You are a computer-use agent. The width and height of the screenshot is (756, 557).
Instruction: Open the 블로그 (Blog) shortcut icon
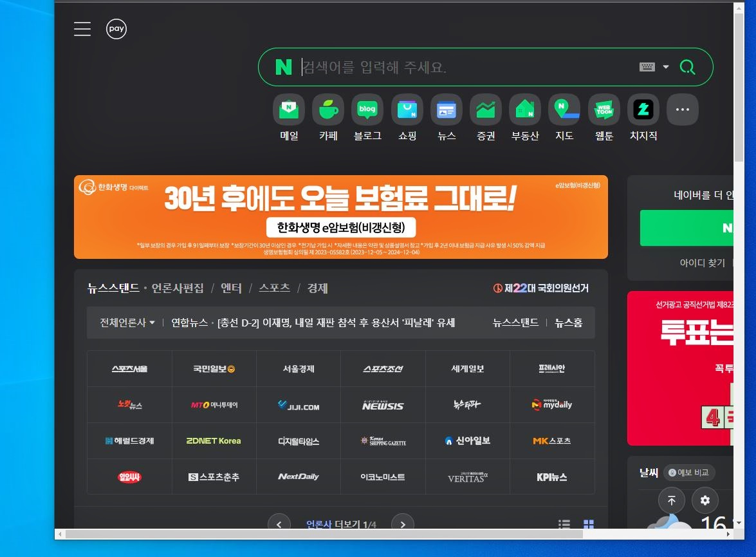367,109
